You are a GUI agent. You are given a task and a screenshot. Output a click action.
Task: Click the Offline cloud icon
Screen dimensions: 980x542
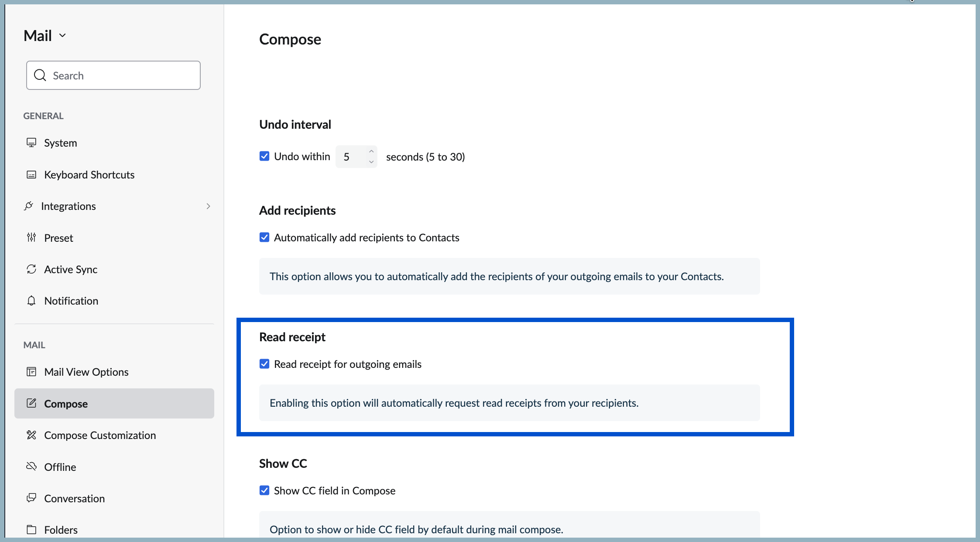pyautogui.click(x=31, y=467)
